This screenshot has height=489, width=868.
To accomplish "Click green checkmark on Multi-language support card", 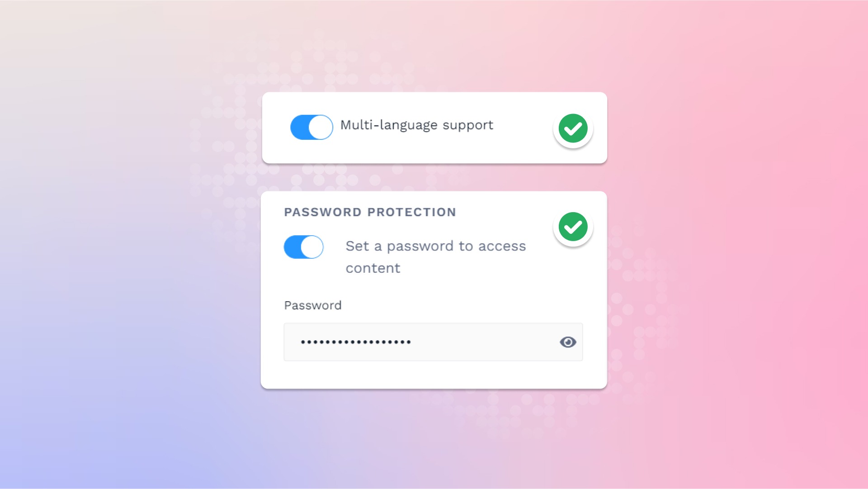I will (x=573, y=128).
